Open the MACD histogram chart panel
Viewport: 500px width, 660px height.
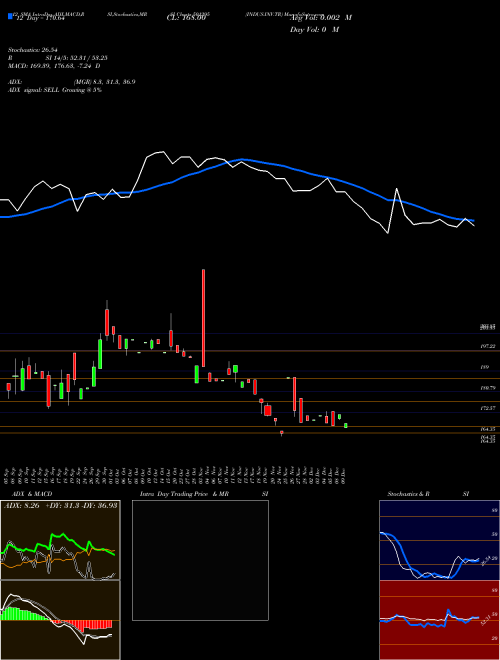pyautogui.click(x=60, y=620)
